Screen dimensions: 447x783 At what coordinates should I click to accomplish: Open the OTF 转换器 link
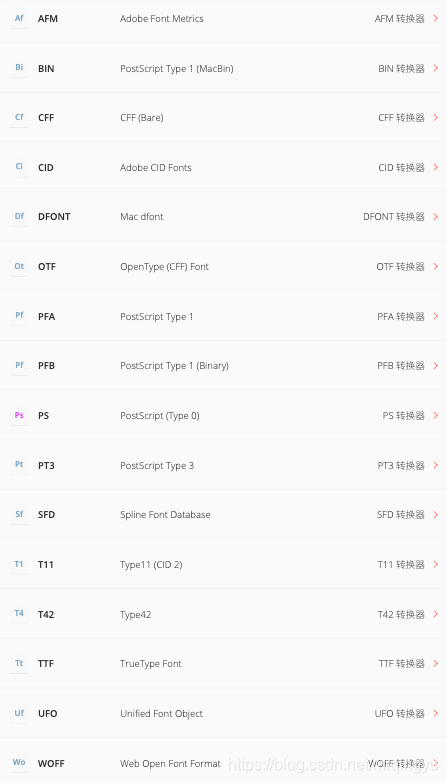[x=400, y=267]
